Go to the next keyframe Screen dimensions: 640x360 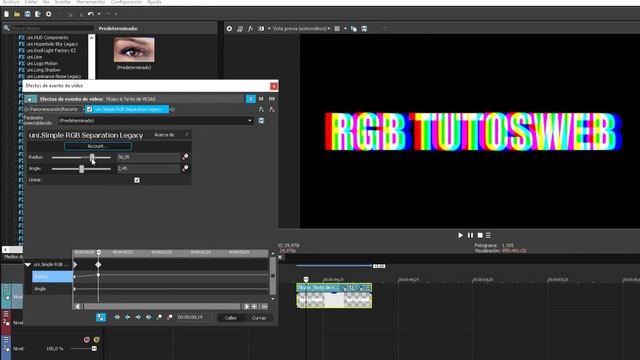(x=138, y=317)
